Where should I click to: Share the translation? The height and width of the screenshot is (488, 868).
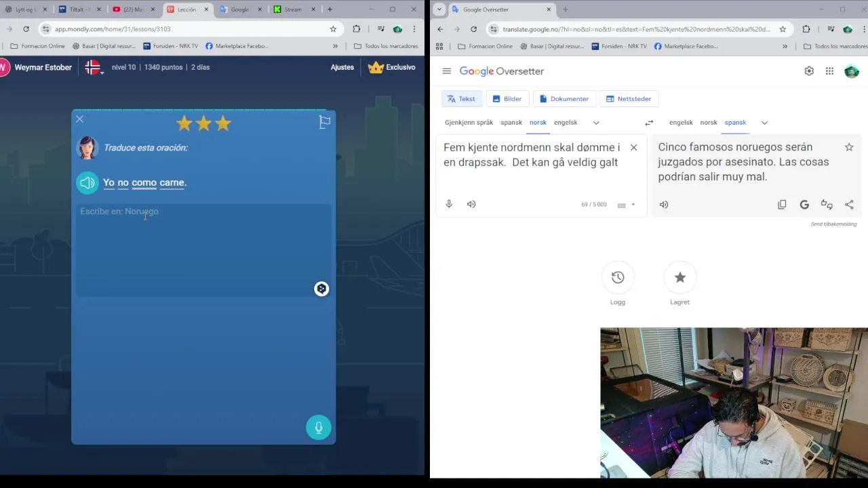[x=849, y=204]
